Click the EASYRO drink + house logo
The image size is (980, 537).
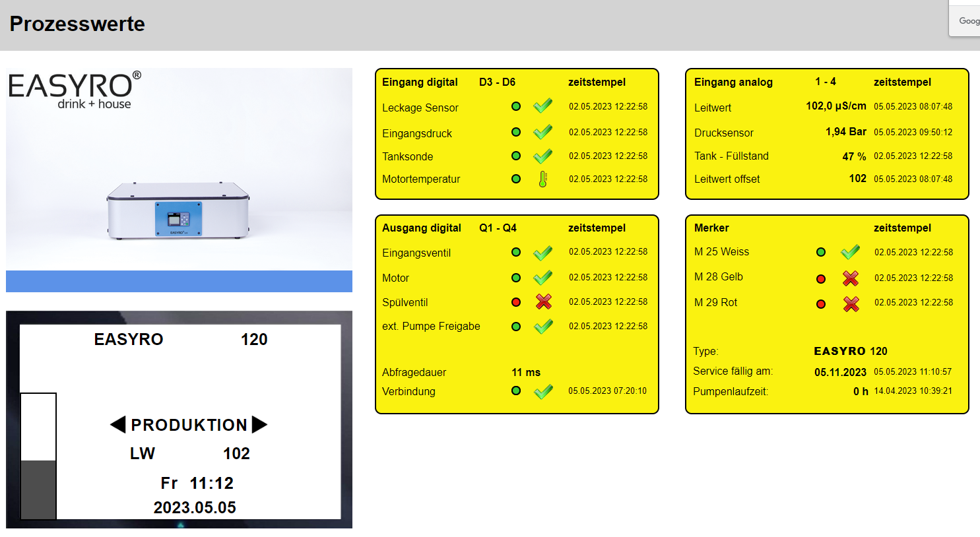point(75,90)
